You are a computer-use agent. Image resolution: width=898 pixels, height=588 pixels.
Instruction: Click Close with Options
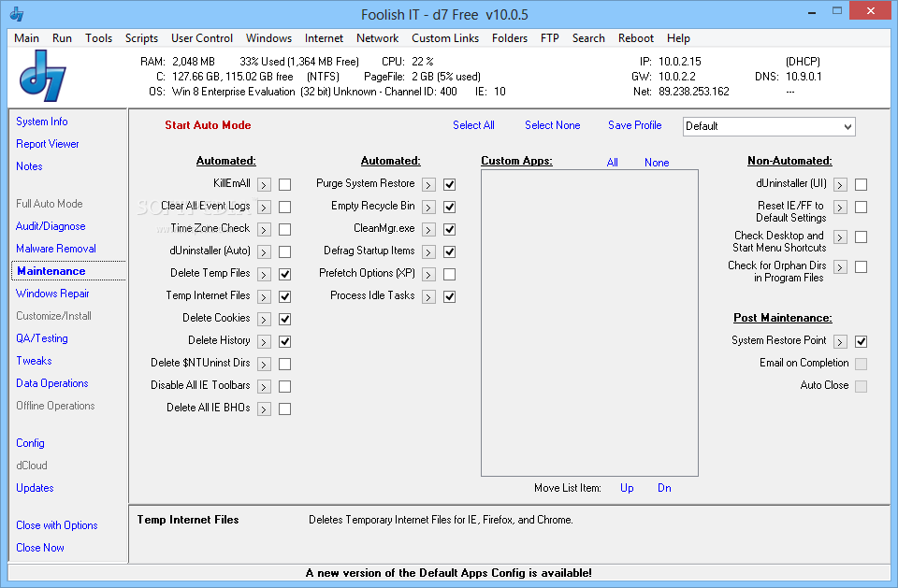pos(57,525)
